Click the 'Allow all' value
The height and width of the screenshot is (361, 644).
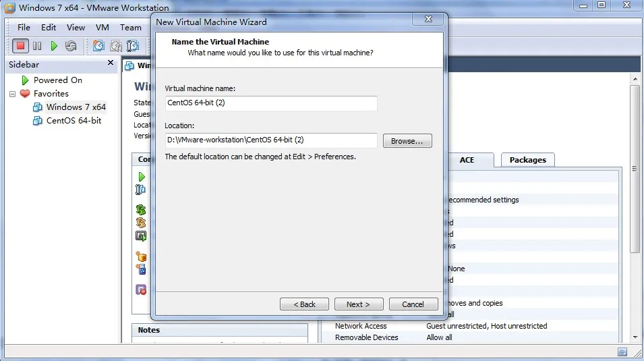[439, 337]
